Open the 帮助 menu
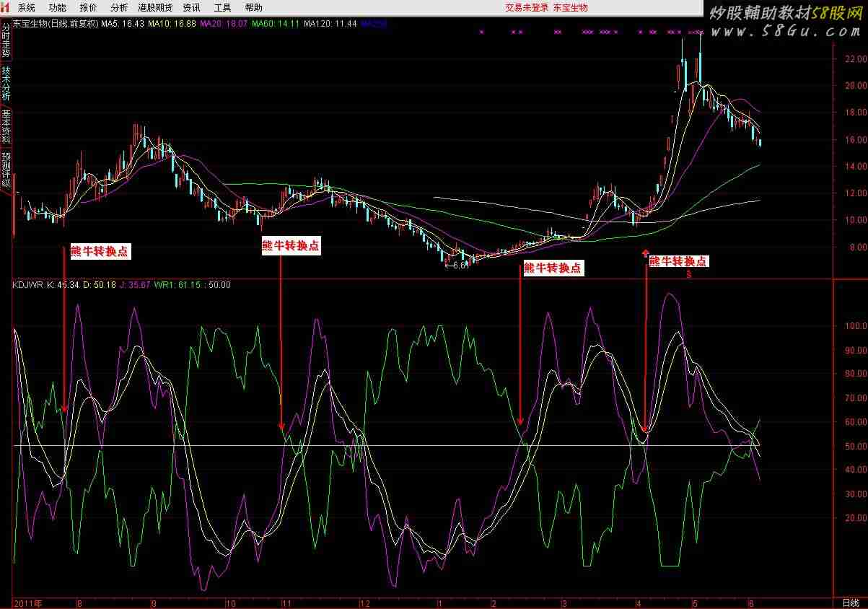 pyautogui.click(x=253, y=8)
